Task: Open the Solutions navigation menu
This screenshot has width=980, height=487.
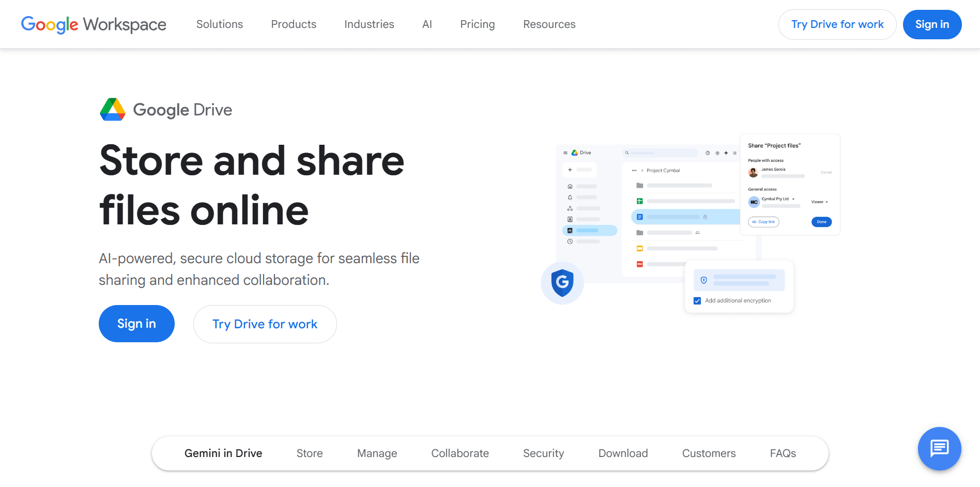Action: [220, 24]
